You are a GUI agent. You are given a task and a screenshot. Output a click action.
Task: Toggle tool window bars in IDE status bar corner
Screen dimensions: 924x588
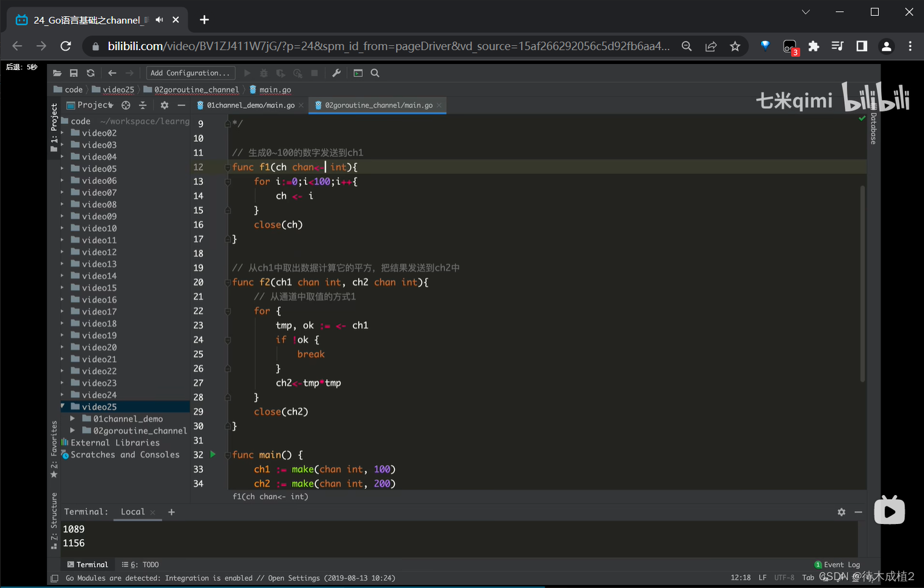[54, 578]
